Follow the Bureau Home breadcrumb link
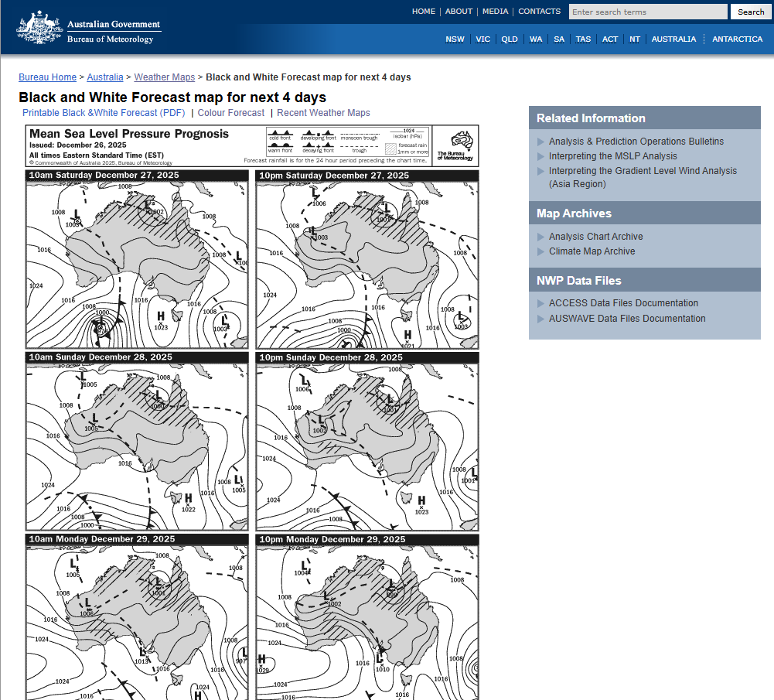Image resolution: width=774 pixels, height=700 pixels. [x=47, y=77]
